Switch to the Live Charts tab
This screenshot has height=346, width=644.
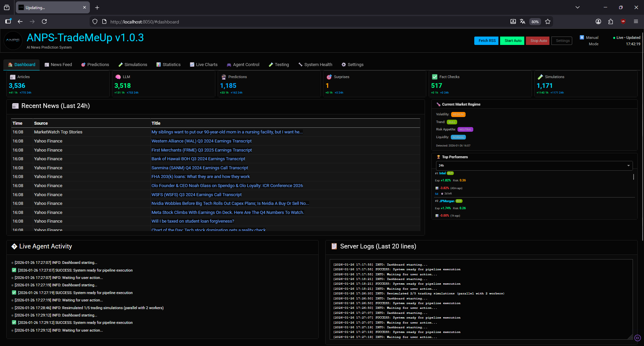pyautogui.click(x=204, y=64)
